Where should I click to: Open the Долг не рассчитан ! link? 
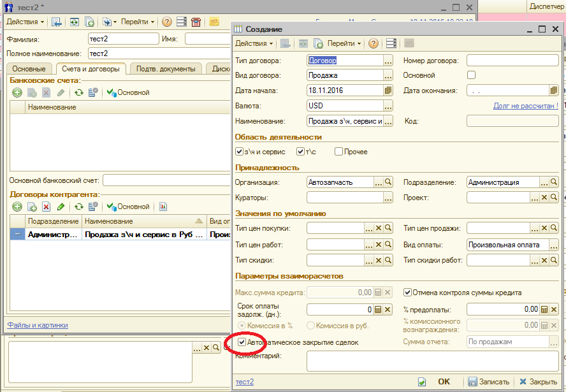point(526,106)
